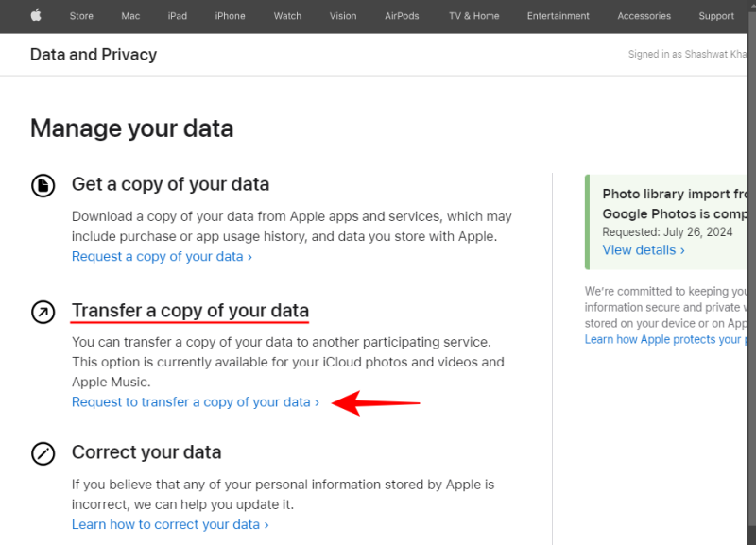
Task: Open the Entertainment menu
Action: (x=558, y=16)
